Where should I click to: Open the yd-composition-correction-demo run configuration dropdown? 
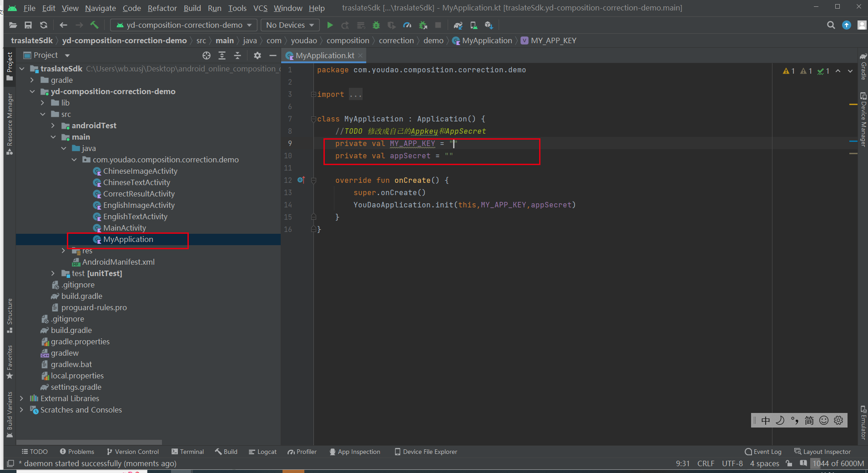[184, 25]
